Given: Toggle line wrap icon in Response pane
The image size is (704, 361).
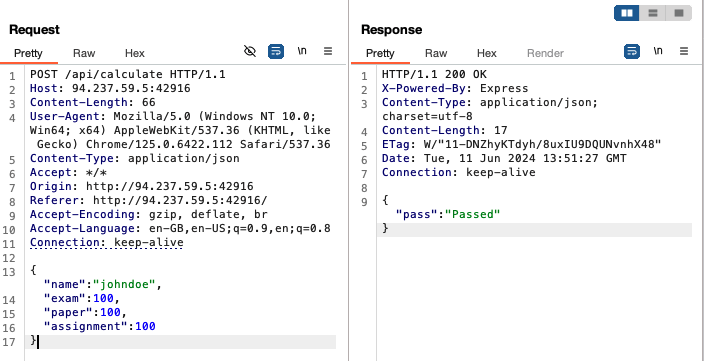Looking at the screenshot, I should [632, 52].
